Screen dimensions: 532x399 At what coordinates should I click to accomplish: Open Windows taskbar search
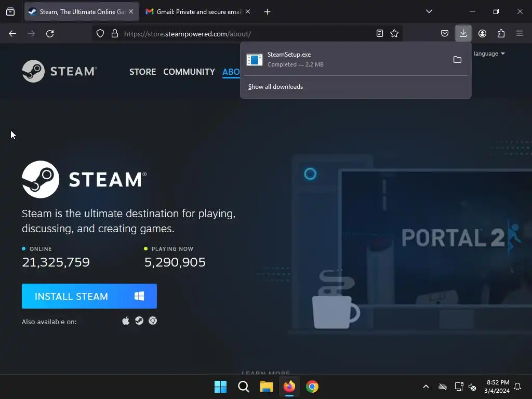point(243,387)
